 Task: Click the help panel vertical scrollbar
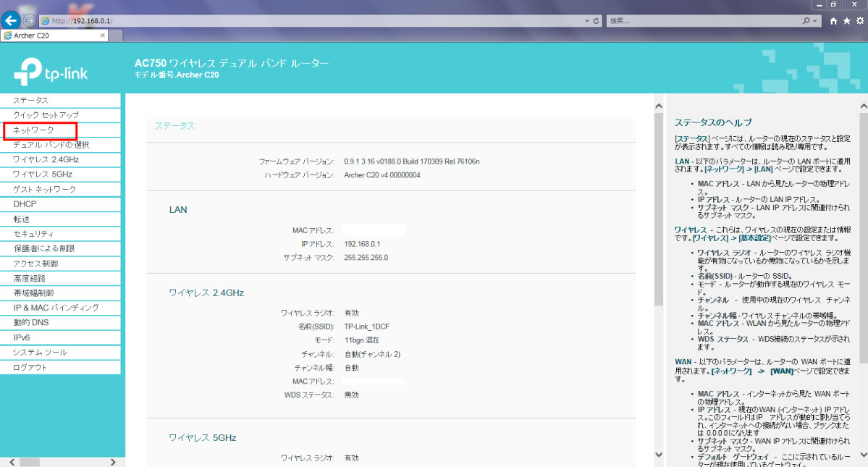click(863, 217)
